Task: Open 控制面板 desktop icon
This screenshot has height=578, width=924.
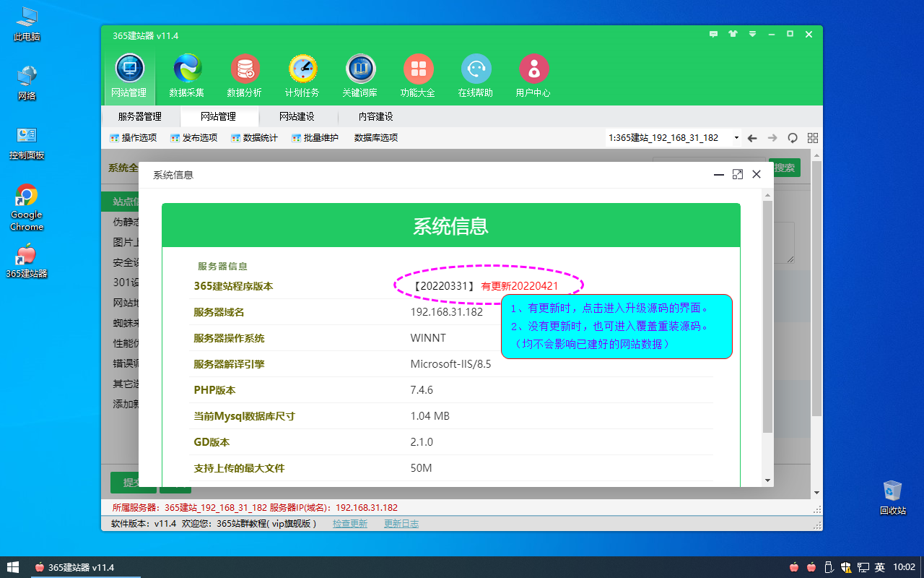Action: coord(27,142)
